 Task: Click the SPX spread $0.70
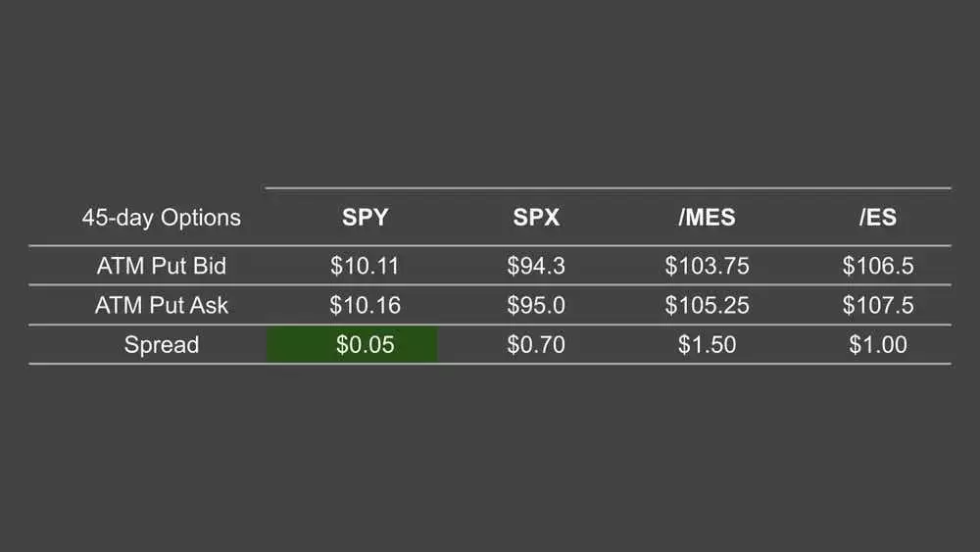[x=536, y=344]
